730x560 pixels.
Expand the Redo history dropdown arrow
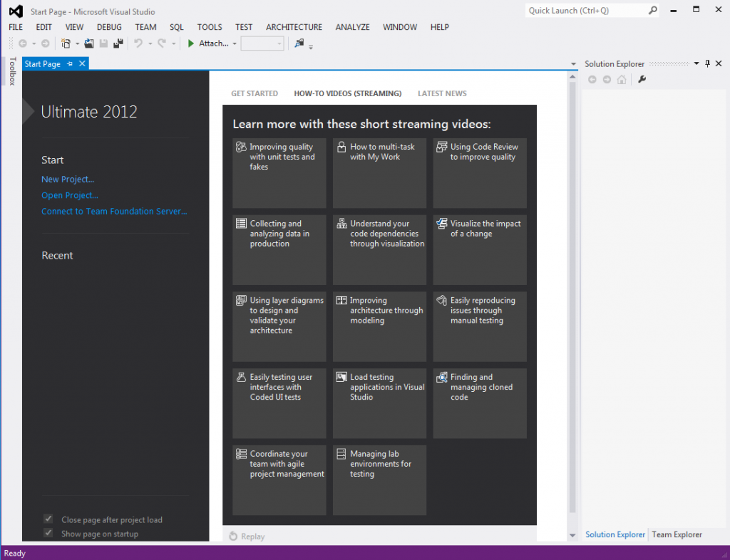click(x=173, y=43)
